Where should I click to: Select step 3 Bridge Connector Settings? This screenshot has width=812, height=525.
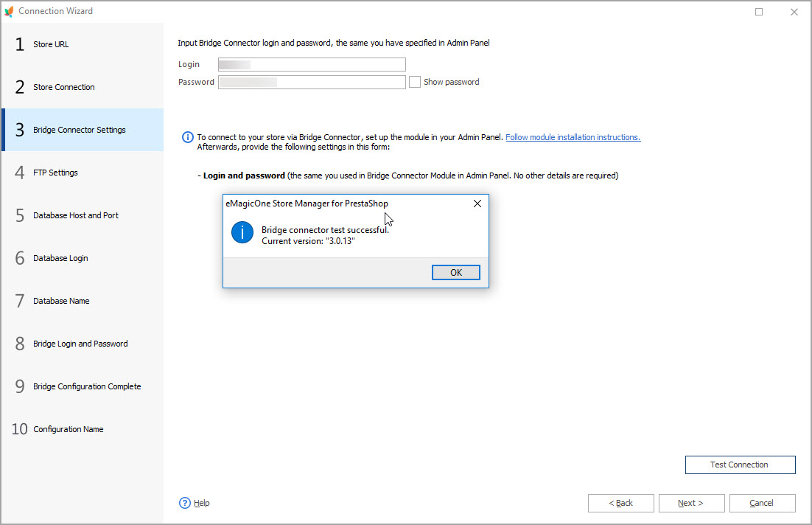[x=83, y=130]
